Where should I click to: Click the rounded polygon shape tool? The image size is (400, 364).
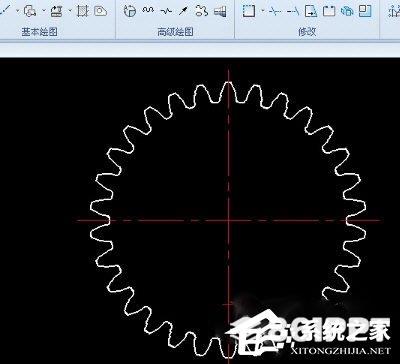(100, 11)
